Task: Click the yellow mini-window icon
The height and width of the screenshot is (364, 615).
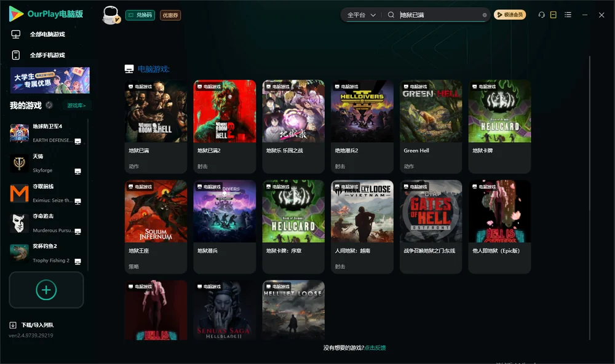Action: [553, 15]
